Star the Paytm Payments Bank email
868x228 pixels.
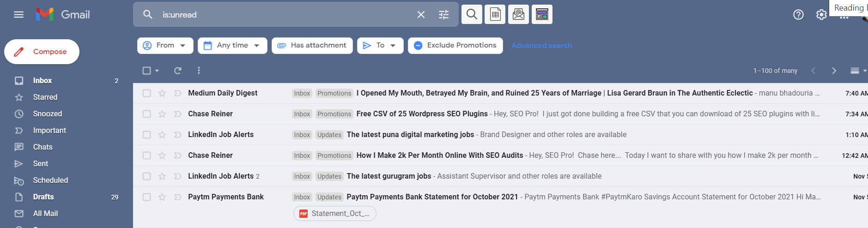coord(162,197)
